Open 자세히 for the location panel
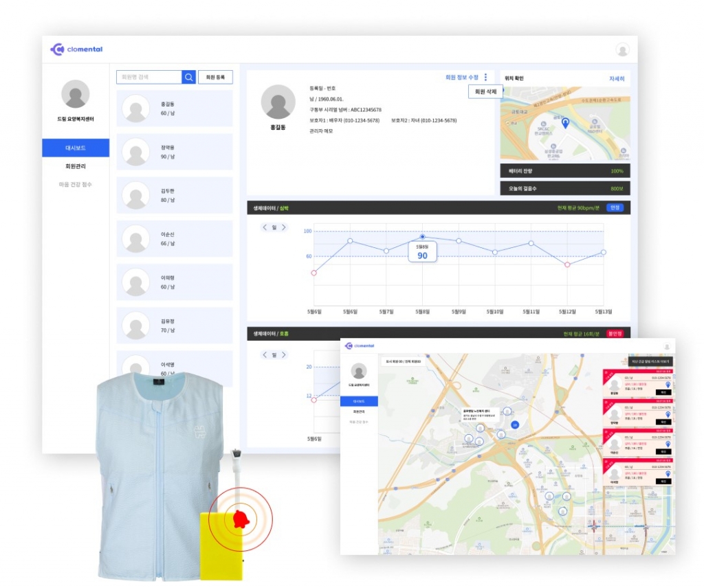This screenshot has width=704, height=588. point(617,78)
